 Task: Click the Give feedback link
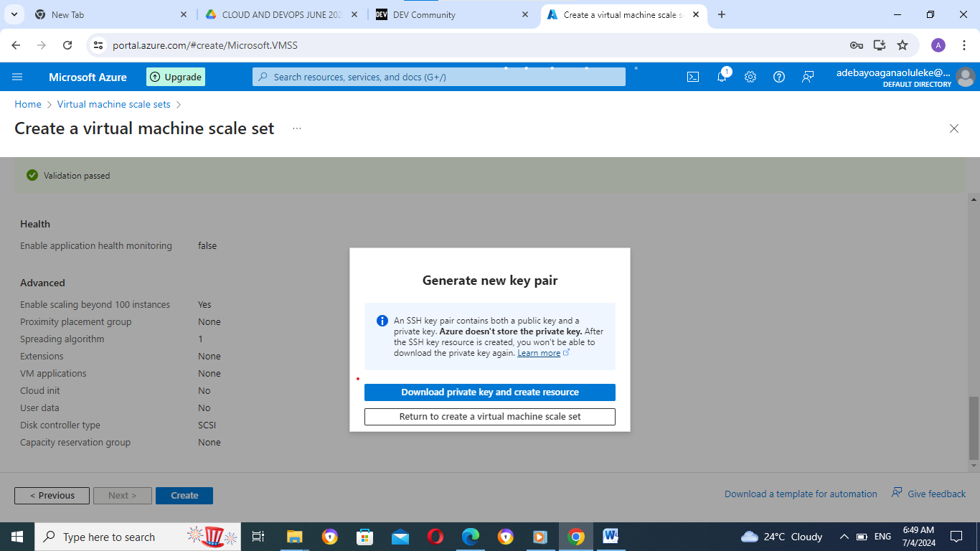point(928,494)
